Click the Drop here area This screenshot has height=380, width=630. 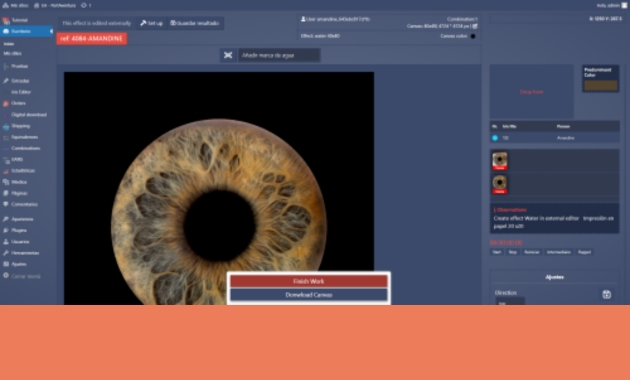coord(532,92)
